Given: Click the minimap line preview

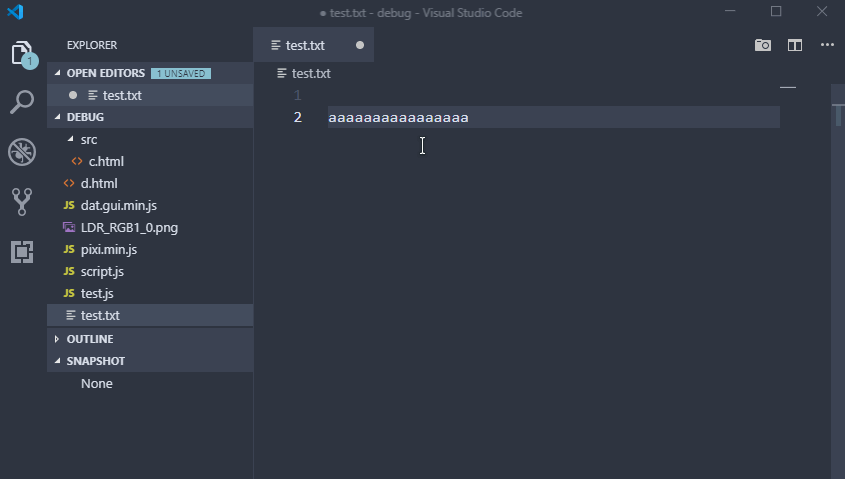Looking at the screenshot, I should [788, 87].
